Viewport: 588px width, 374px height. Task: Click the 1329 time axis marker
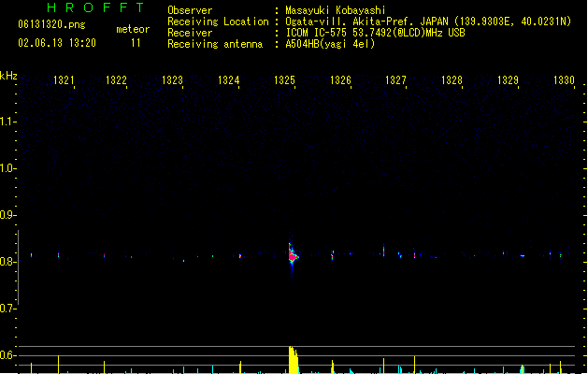pyautogui.click(x=508, y=79)
